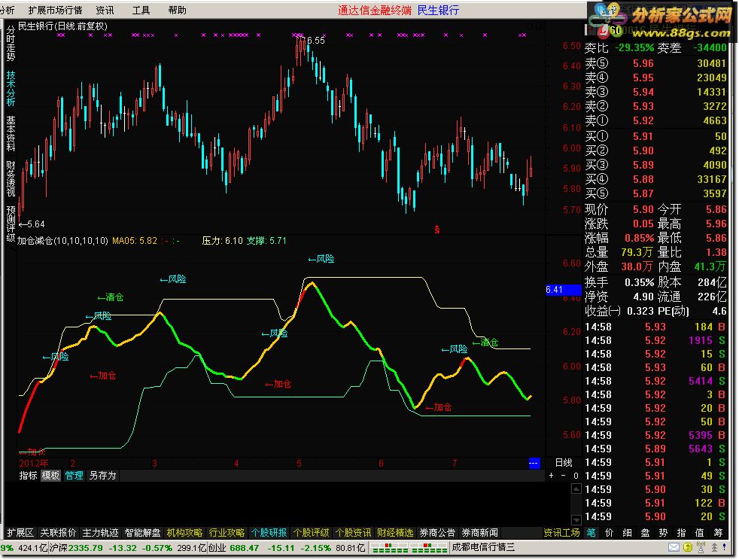Click the blue pin icon in status bar
Image resolution: width=739 pixels, height=560 pixels.
[x=725, y=547]
